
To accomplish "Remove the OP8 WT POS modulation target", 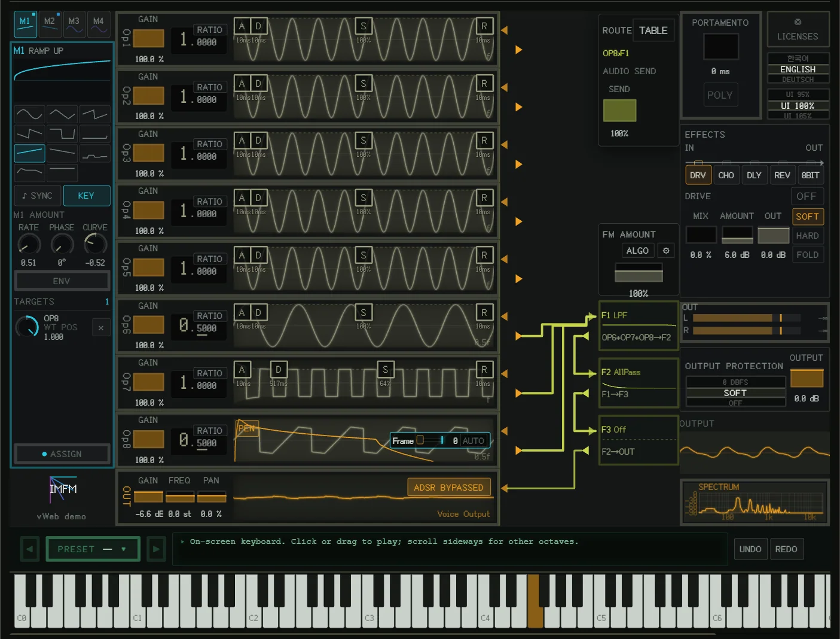I will (101, 327).
